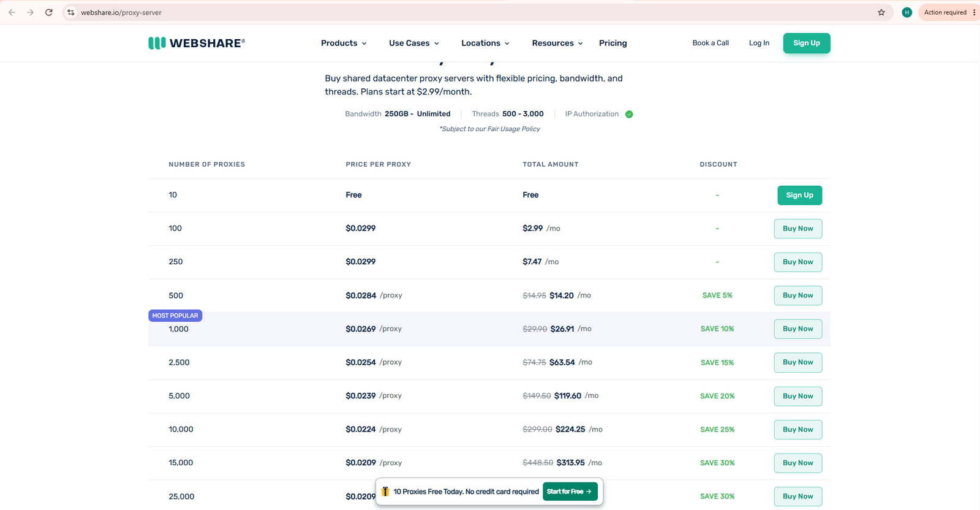Expand the Products dropdown menu
Image resolution: width=980 pixels, height=510 pixels.
pyautogui.click(x=344, y=43)
